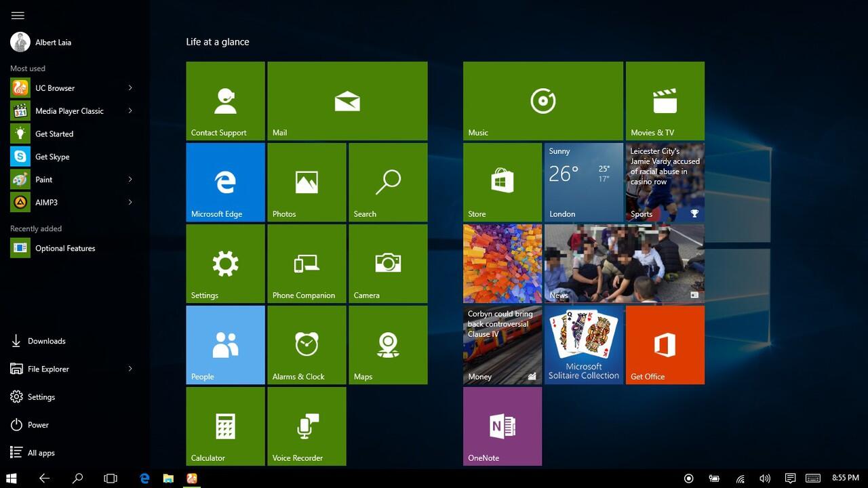Open the Maps tile
The image size is (868, 488).
[x=388, y=345]
